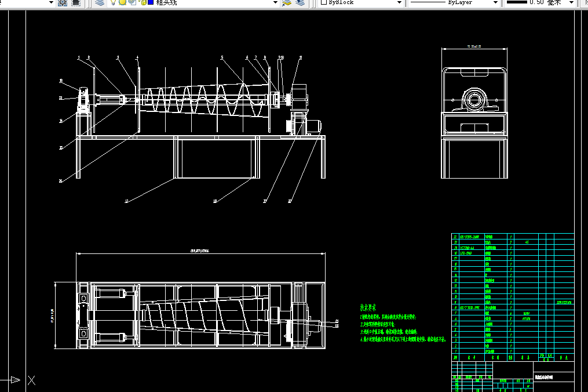Click the UCS X-axis icon
Image resolution: width=588 pixels, height=392 pixels.
pos(31,380)
